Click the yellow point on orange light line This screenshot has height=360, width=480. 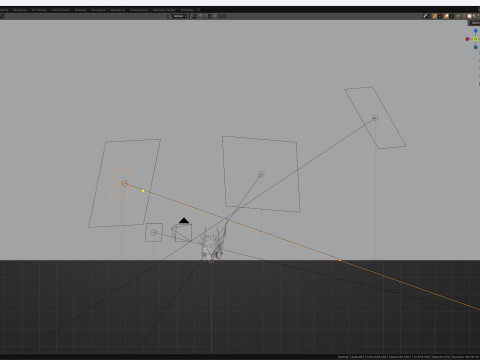[x=143, y=191]
